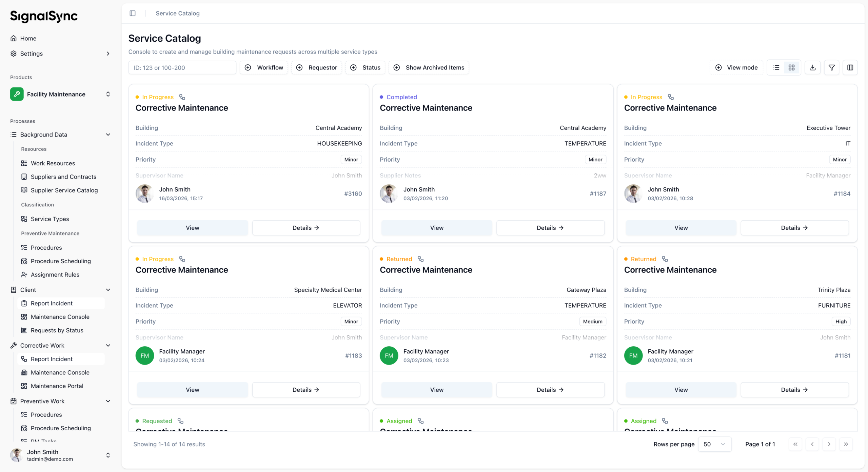The width and height of the screenshot is (868, 472).
Task: Click workflow link icon on request #3160
Action: (x=182, y=97)
